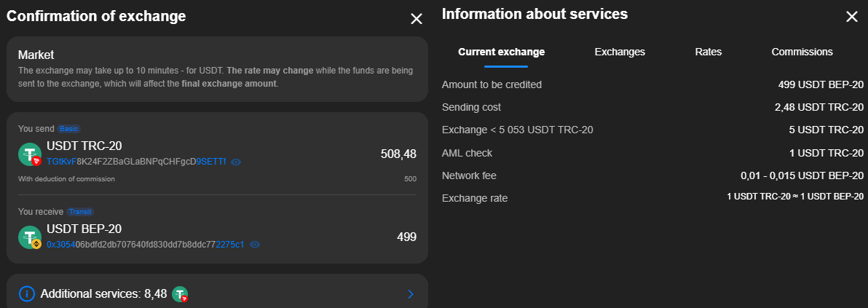Click the 0,01 - 0,015 USDT BEP-20 value

click(x=802, y=175)
